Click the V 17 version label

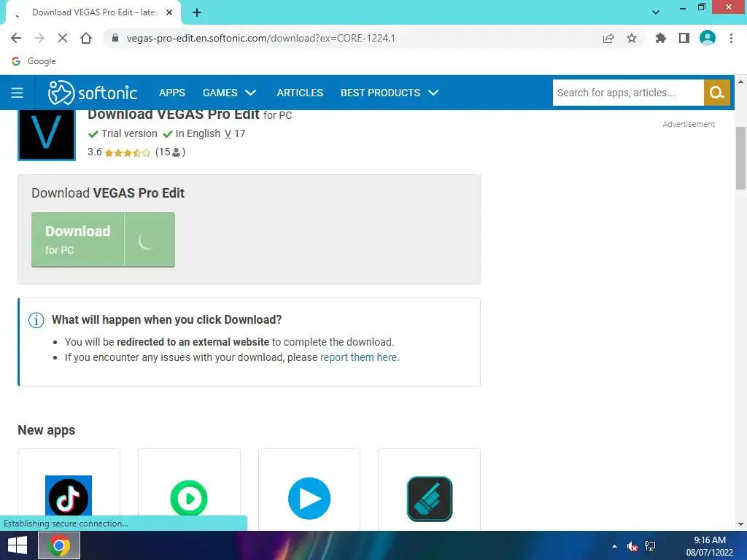[235, 134]
